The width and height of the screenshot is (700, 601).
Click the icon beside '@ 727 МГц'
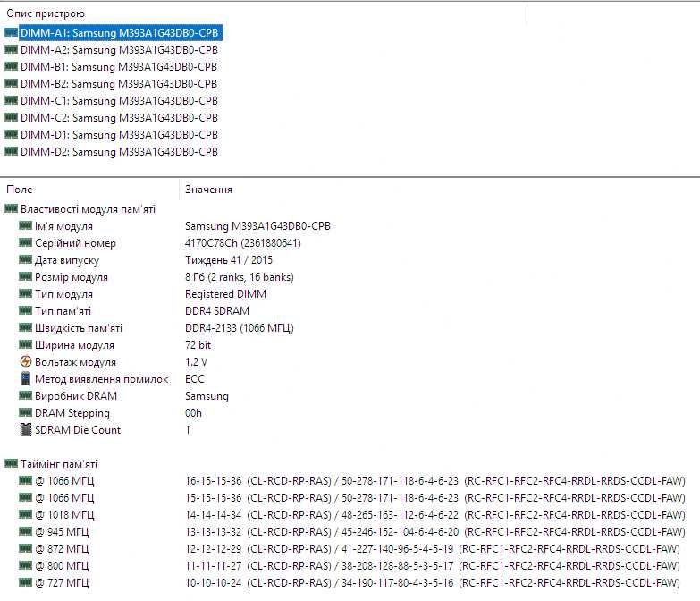coord(25,581)
